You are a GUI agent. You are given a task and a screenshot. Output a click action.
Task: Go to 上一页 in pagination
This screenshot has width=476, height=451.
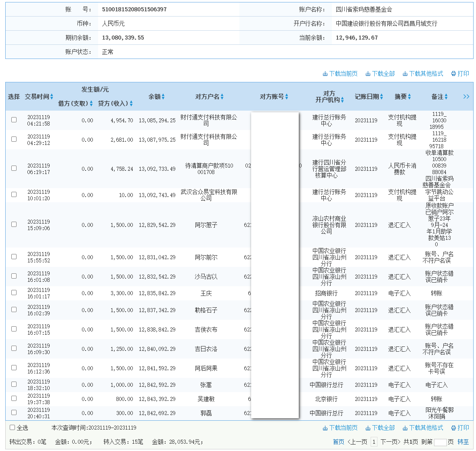coord(358,442)
